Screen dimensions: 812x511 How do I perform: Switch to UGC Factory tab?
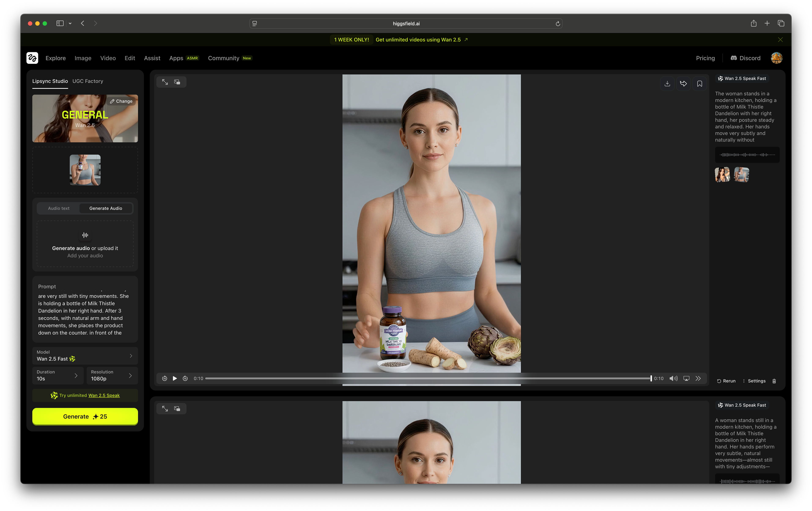tap(88, 81)
